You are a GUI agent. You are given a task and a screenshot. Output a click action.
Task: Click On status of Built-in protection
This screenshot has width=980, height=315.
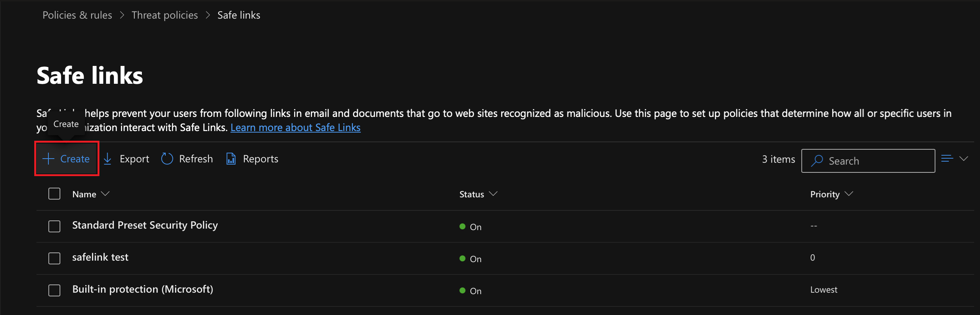coord(475,291)
